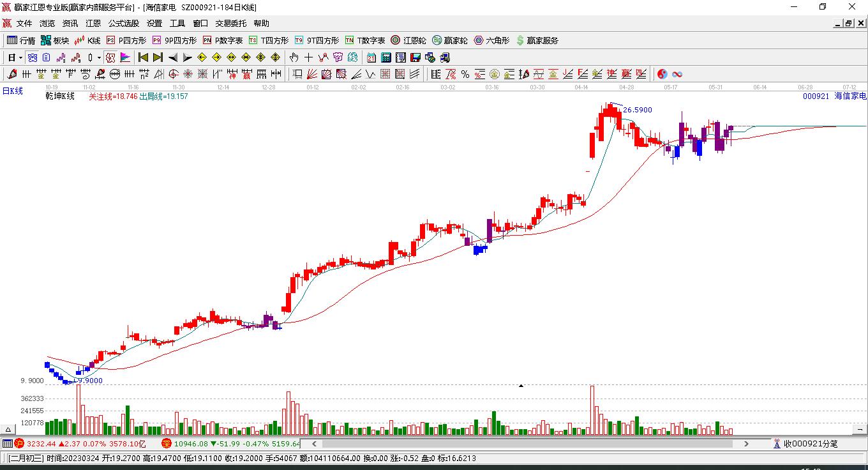Open the 六角形 tool
The height and width of the screenshot is (470, 868).
pyautogui.click(x=491, y=40)
